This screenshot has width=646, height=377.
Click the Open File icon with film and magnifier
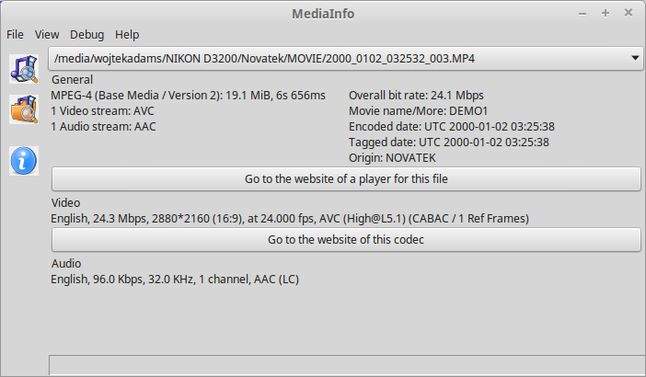point(24,69)
